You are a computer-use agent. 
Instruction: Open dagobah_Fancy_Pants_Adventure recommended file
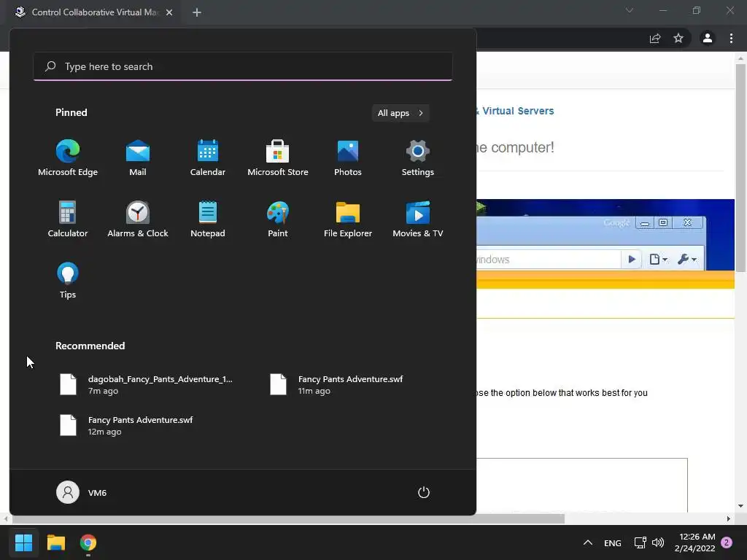tap(147, 385)
